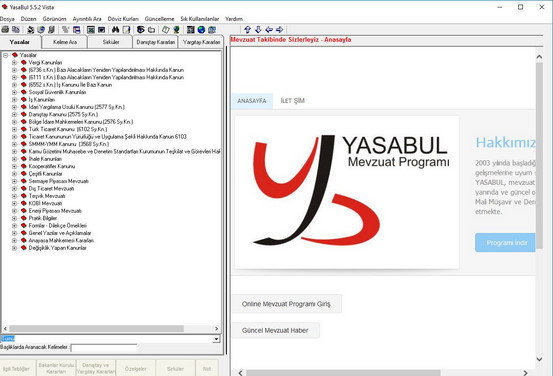This screenshot has height=376, width=553.
Task: Select 'Çeşitli Kanunlar' in the tree
Action: click(45, 174)
